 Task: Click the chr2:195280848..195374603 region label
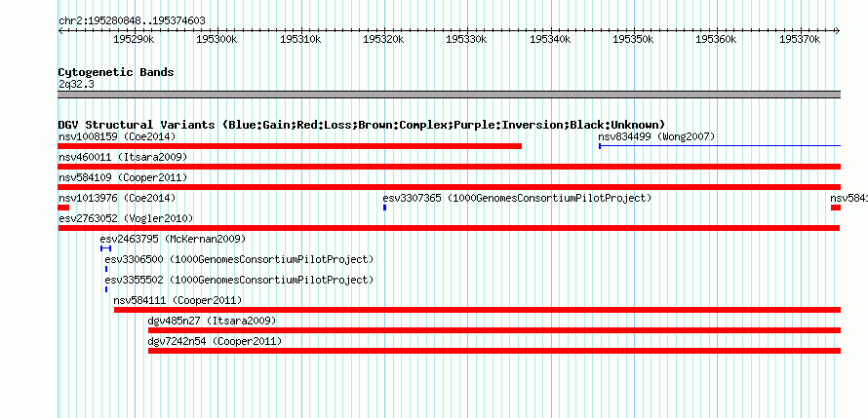(x=132, y=20)
